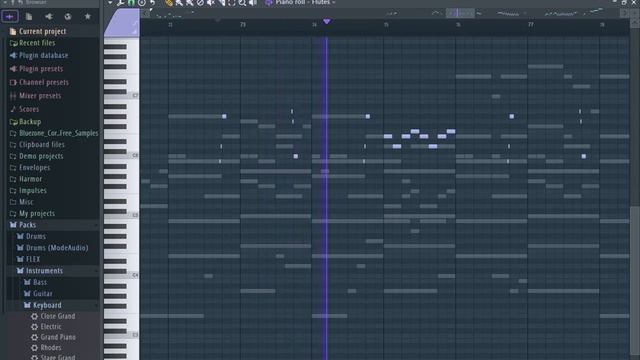The image size is (640, 360).
Task: Switch browser to Current project folder tab
Action: [x=29, y=16]
